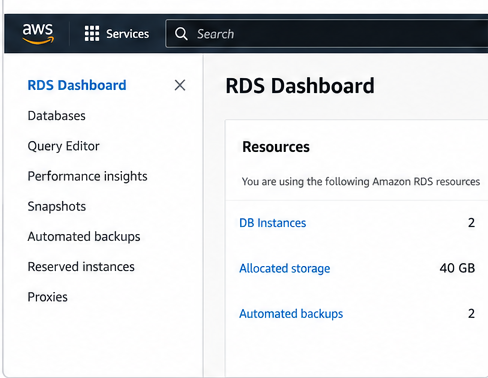Click the search magnifier icon

coord(181,34)
